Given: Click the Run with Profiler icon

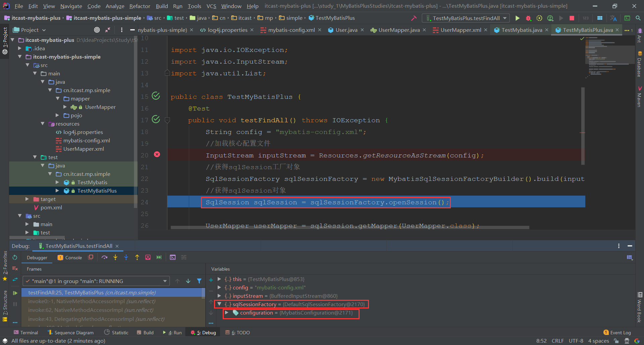Looking at the screenshot, I should point(550,18).
